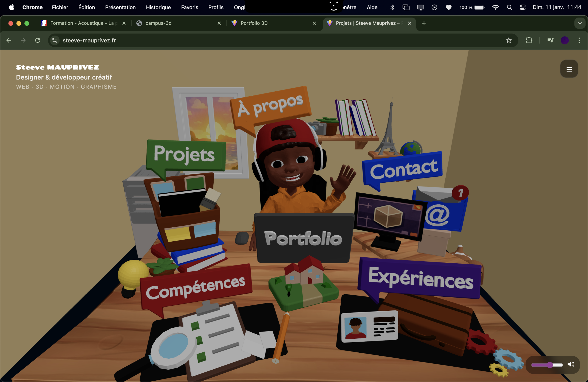Mute the site sound with the speaker icon
The height and width of the screenshot is (382, 588).
[571, 365]
